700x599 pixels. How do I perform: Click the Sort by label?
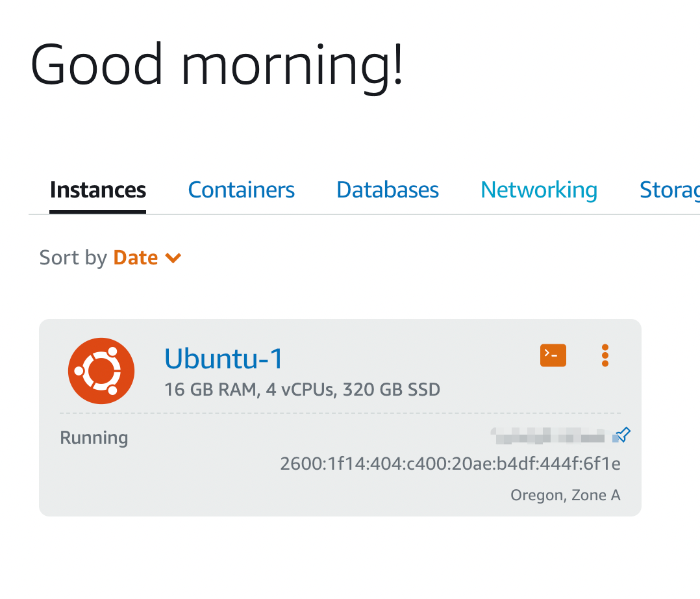click(x=73, y=258)
